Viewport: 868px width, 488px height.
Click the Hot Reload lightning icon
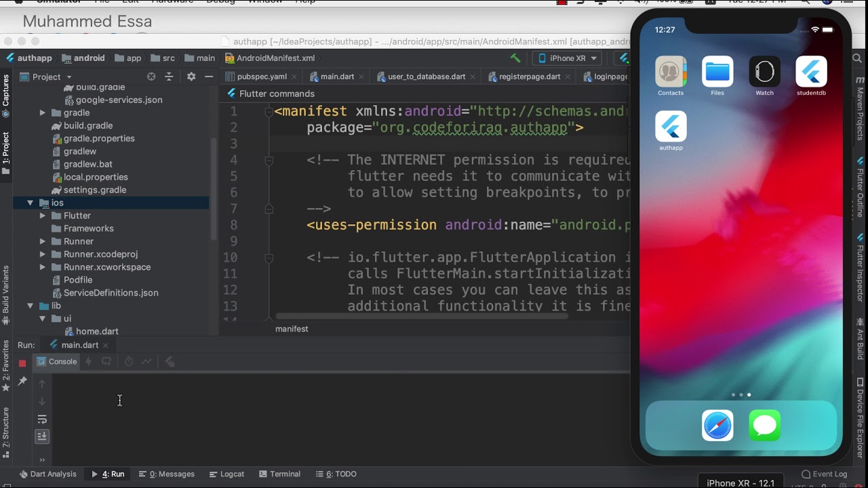[88, 362]
